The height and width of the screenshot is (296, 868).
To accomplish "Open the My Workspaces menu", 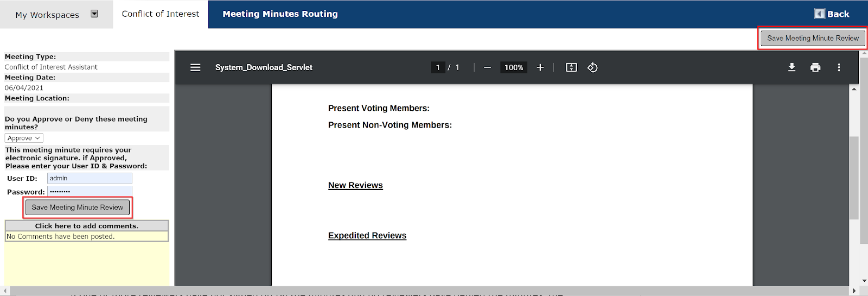I will coord(47,15).
